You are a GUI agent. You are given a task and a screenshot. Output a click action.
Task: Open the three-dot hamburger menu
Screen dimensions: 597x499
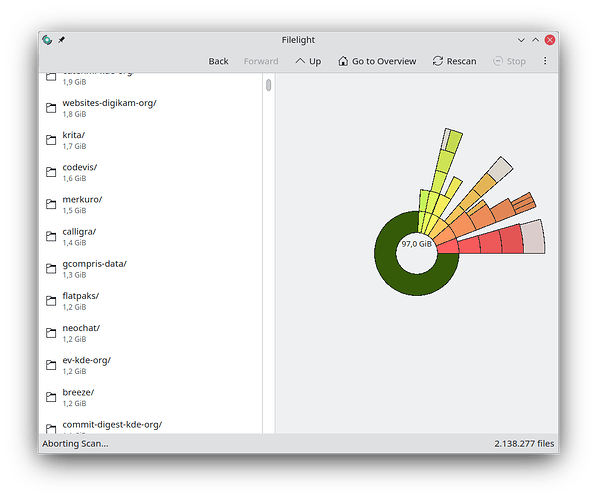coord(545,61)
